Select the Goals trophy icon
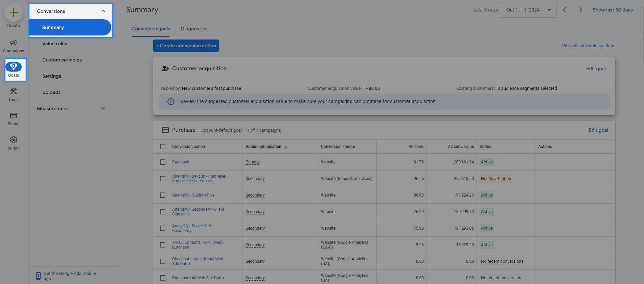The height and width of the screenshot is (284, 644). 14,67
